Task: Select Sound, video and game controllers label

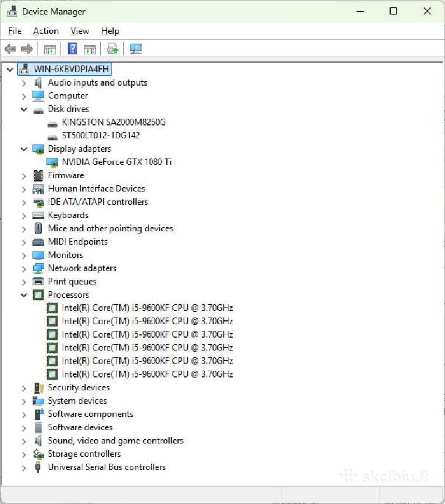Action: [x=116, y=441]
